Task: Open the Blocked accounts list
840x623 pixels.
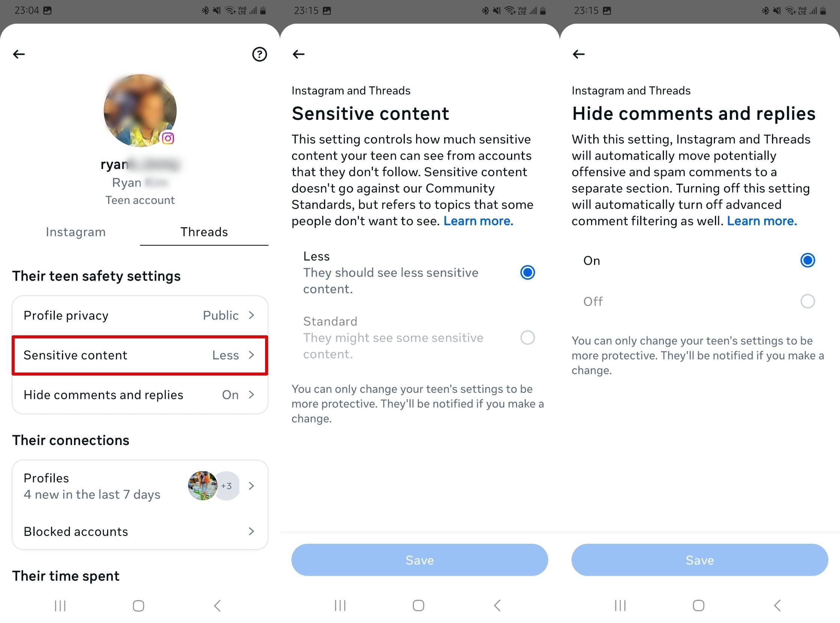Action: point(140,532)
